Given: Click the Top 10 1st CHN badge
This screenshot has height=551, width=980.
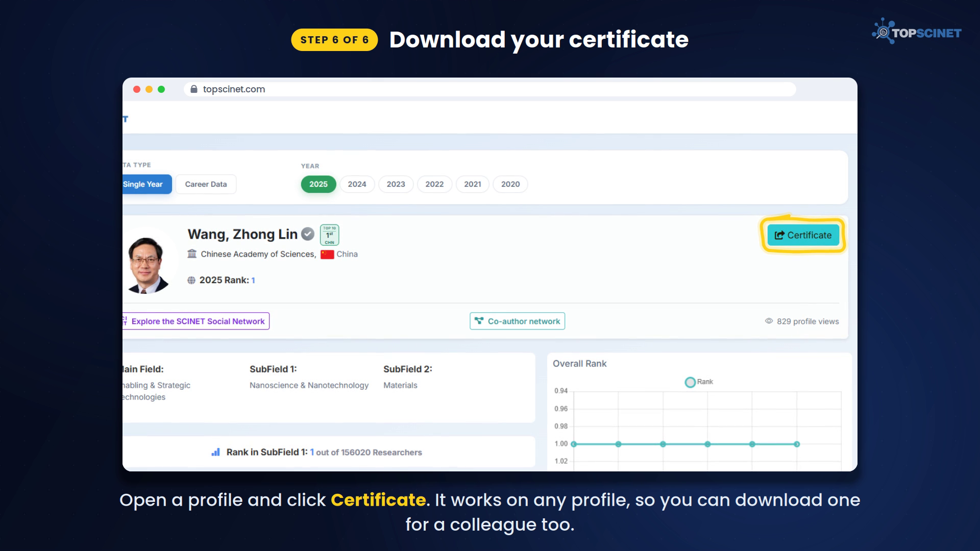Looking at the screenshot, I should 330,235.
